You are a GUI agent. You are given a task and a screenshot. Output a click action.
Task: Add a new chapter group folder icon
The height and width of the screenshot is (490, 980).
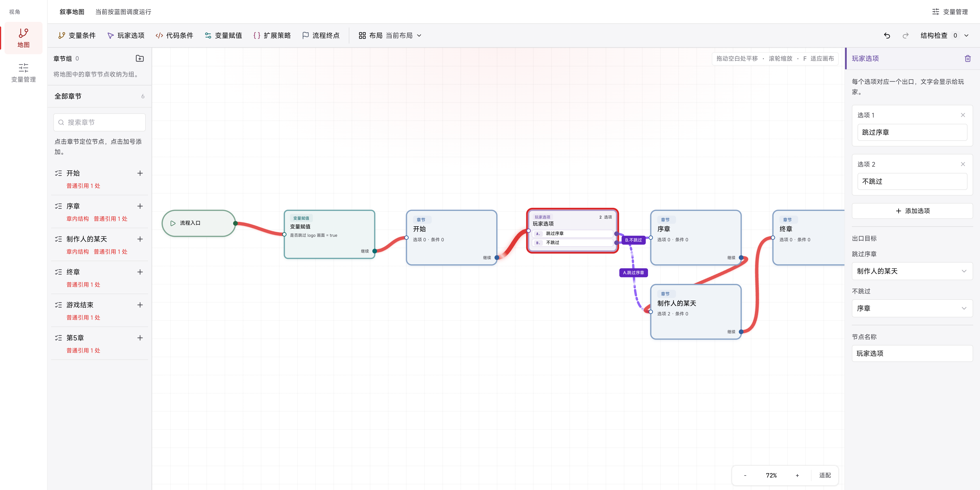tap(140, 58)
